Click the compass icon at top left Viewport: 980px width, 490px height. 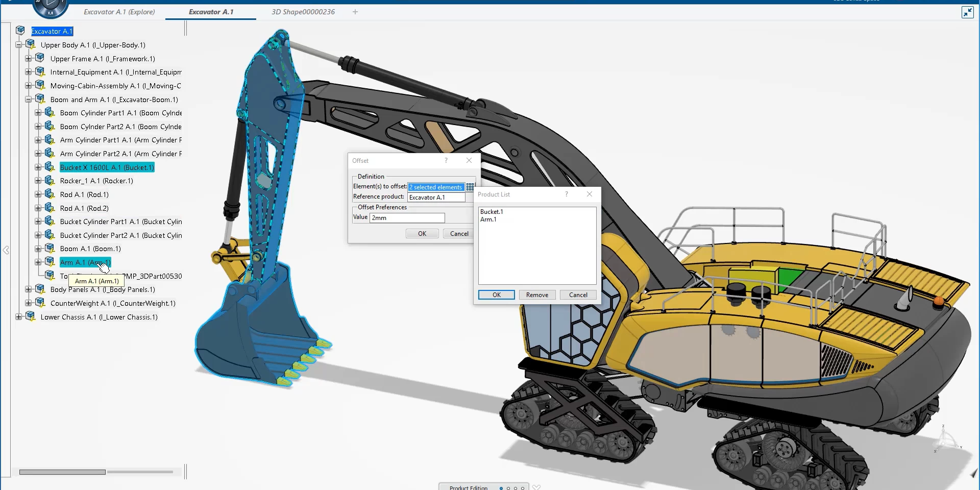(x=50, y=7)
